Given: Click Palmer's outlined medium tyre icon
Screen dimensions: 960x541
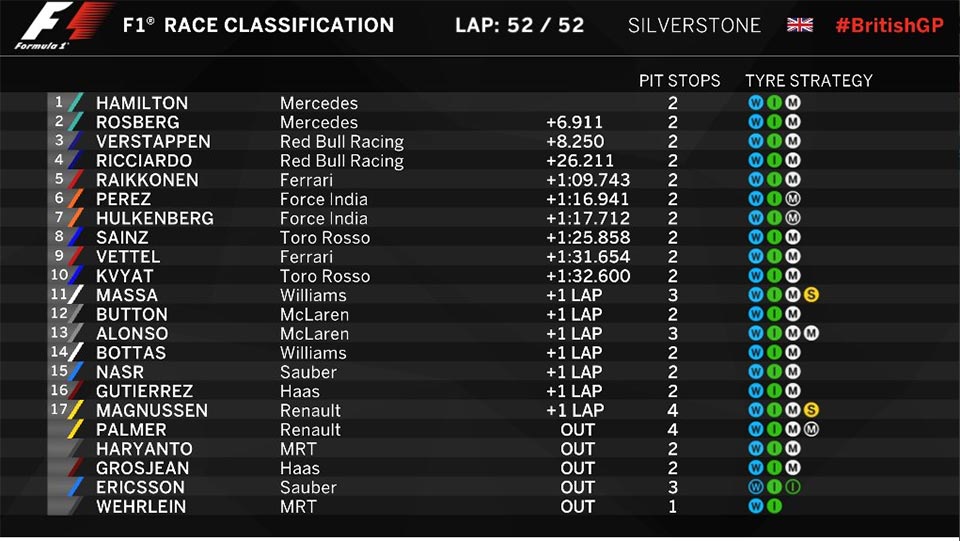Looking at the screenshot, I should [x=811, y=430].
